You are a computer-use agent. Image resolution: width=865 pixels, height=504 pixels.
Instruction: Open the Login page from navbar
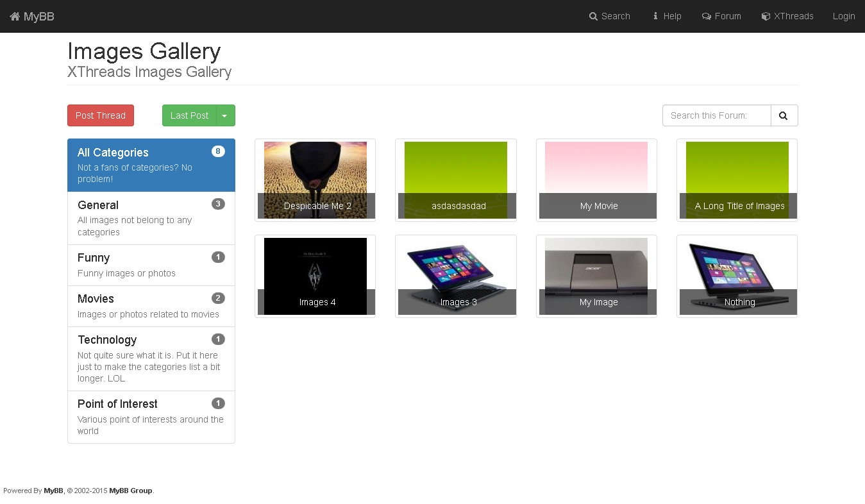843,17
